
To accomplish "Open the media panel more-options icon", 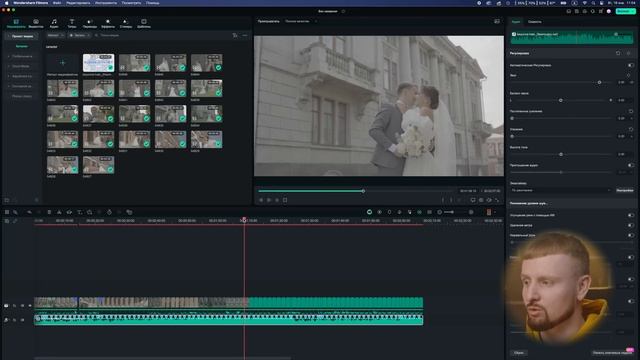I will [x=245, y=36].
